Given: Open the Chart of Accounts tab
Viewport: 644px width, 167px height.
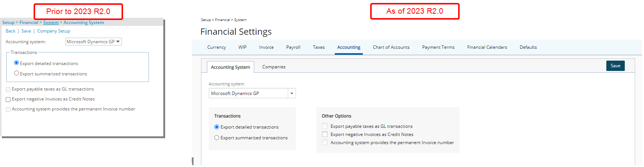Looking at the screenshot, I should pos(391,47).
